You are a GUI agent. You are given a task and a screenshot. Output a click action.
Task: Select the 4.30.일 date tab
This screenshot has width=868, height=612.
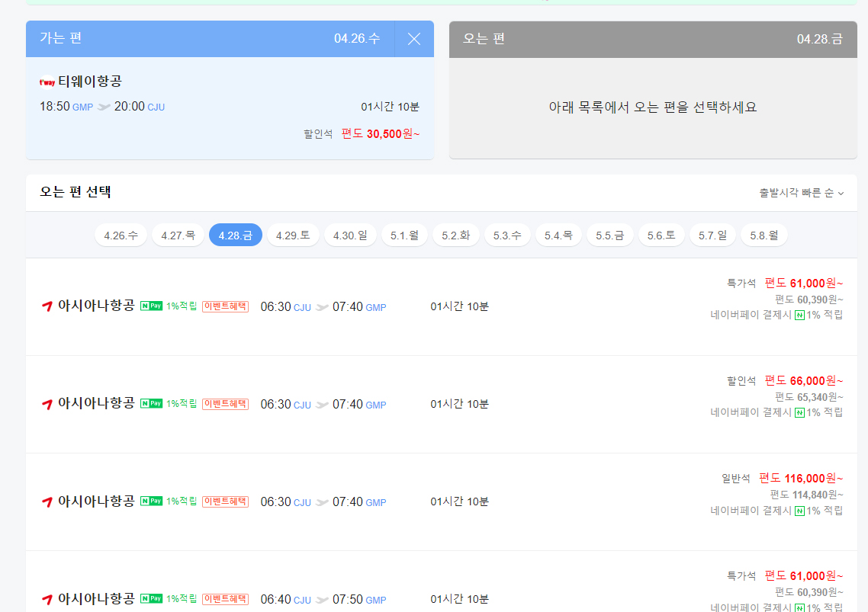(x=350, y=236)
